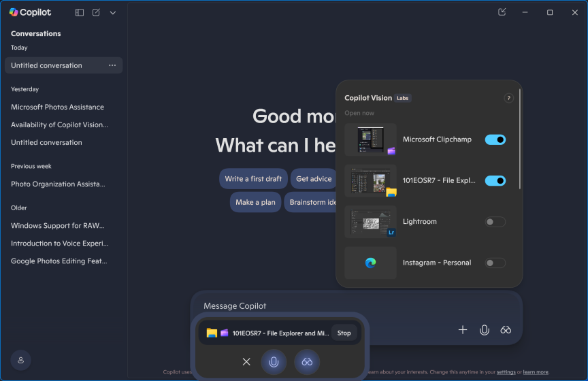Click the Write a first draft suggestion
Image resolution: width=588 pixels, height=381 pixels.
(253, 179)
